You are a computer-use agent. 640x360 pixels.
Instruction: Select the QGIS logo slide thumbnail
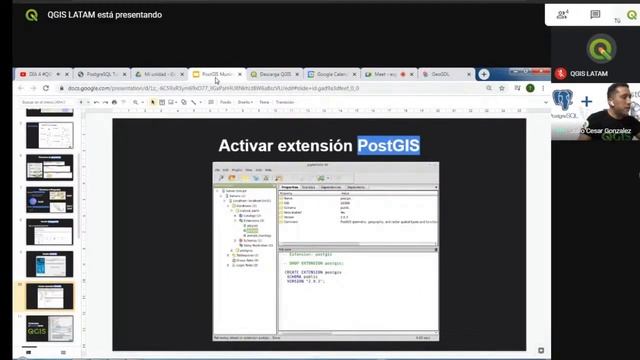[x=50, y=329]
